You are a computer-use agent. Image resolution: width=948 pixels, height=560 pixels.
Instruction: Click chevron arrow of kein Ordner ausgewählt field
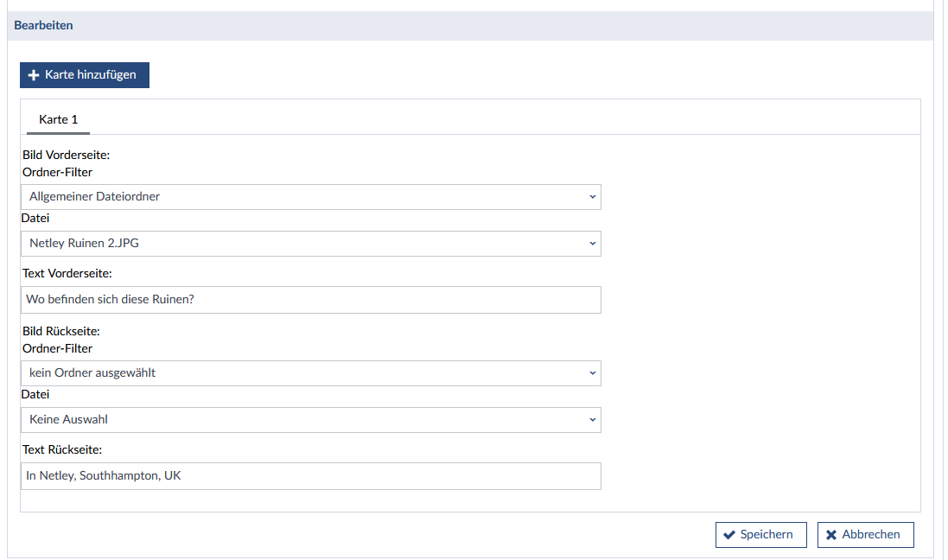pos(592,373)
